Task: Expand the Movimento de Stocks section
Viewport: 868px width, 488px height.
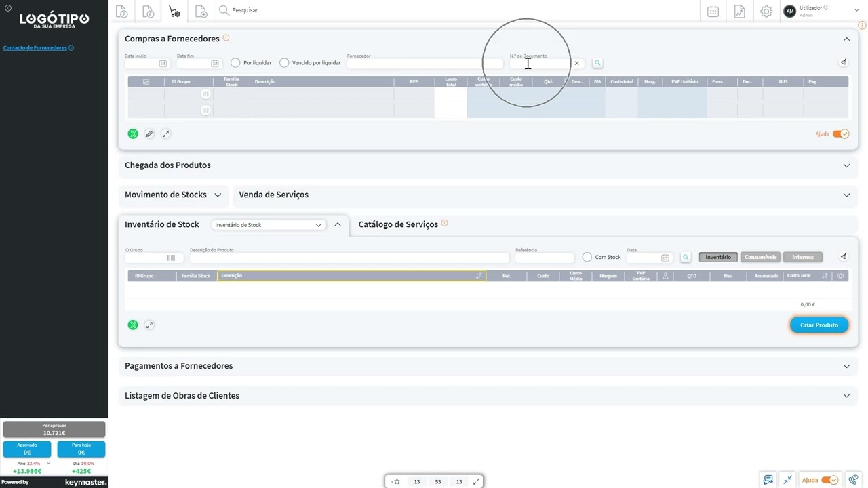Action: (218, 195)
